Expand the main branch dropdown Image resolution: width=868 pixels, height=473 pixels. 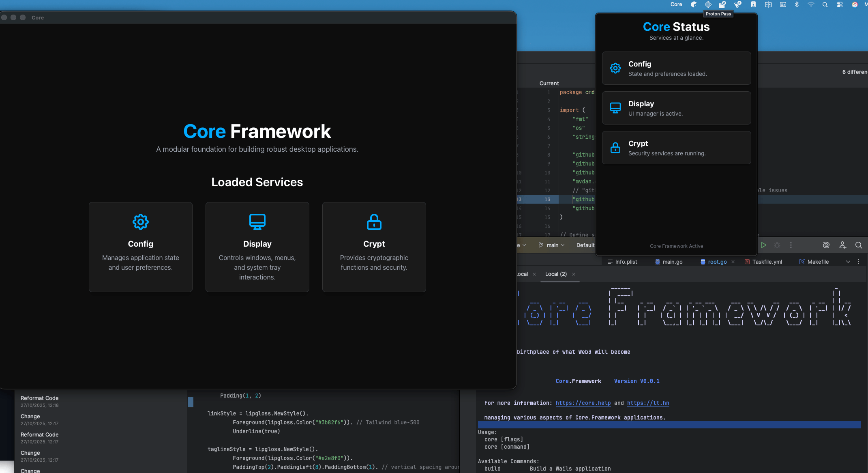[552, 245]
